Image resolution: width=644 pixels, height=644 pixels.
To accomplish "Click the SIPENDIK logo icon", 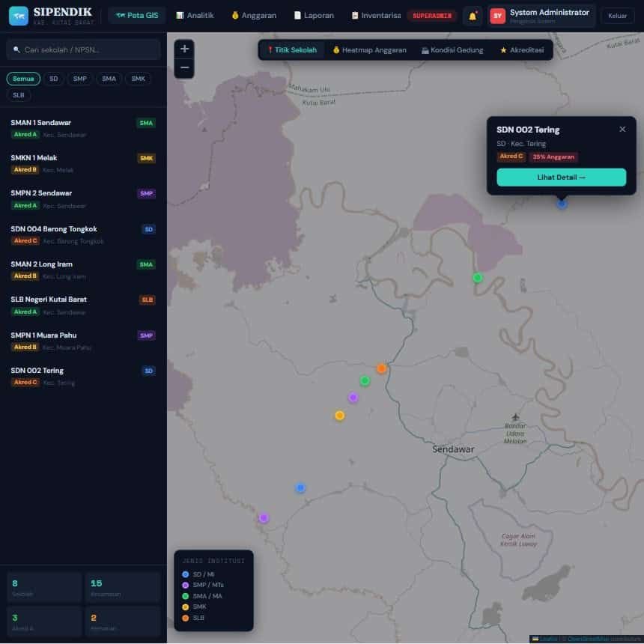I will click(x=19, y=16).
